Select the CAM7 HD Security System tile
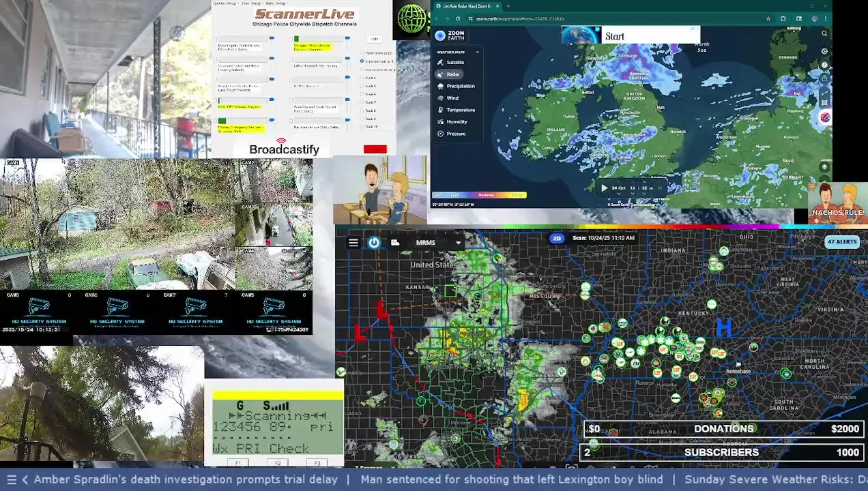The height and width of the screenshot is (491, 868). pos(195,311)
